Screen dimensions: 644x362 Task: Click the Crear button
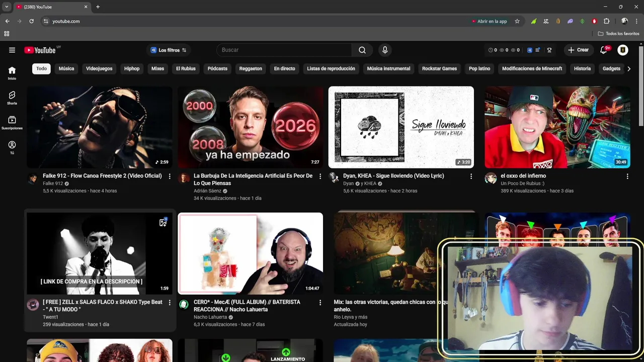click(579, 50)
